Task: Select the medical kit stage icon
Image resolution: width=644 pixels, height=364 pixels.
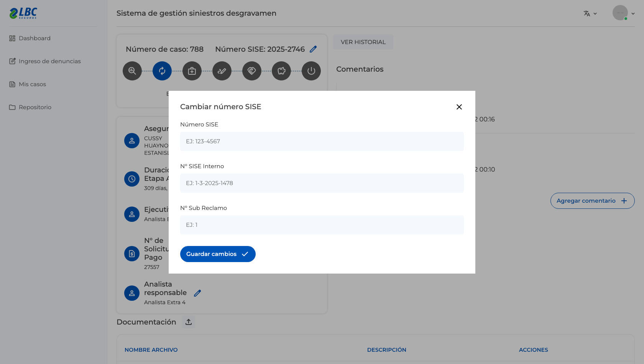Action: 192,71
